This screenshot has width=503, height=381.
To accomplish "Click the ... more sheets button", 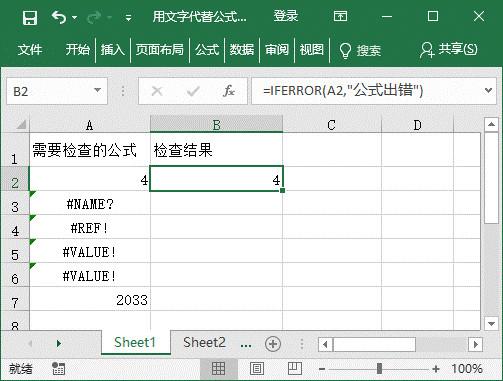I will click(x=246, y=345).
